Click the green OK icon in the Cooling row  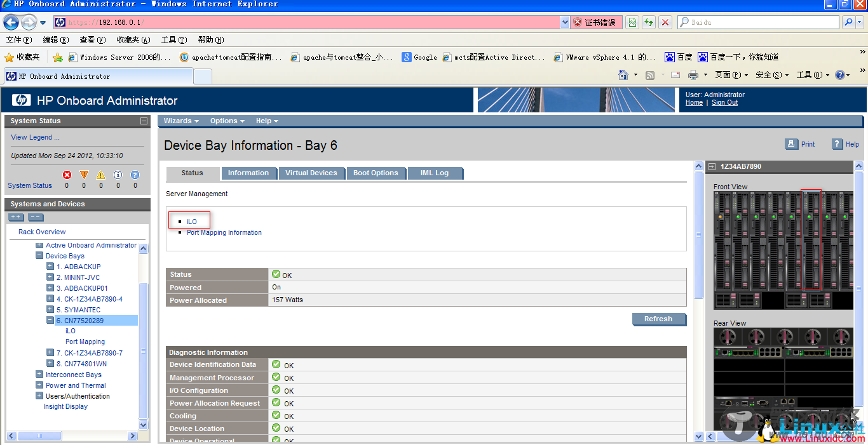point(276,415)
